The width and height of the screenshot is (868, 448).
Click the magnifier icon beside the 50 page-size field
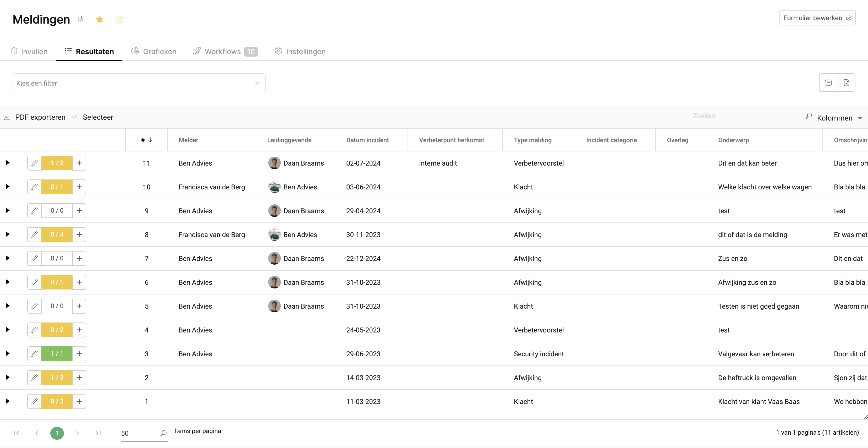click(163, 433)
